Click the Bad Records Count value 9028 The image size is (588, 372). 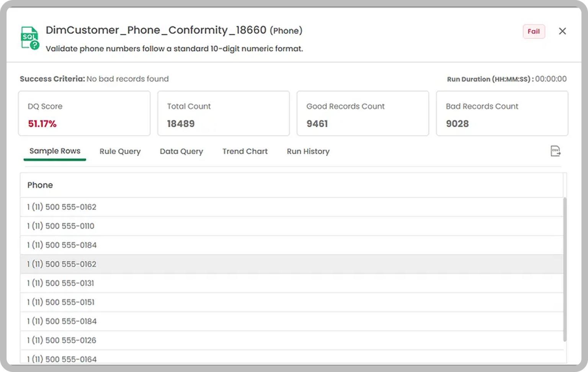pos(457,124)
